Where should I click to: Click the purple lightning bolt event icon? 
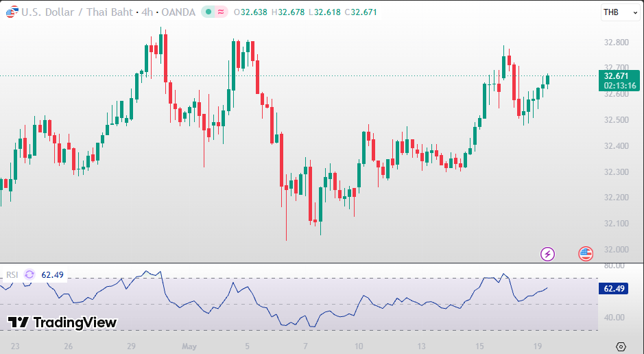click(x=547, y=255)
